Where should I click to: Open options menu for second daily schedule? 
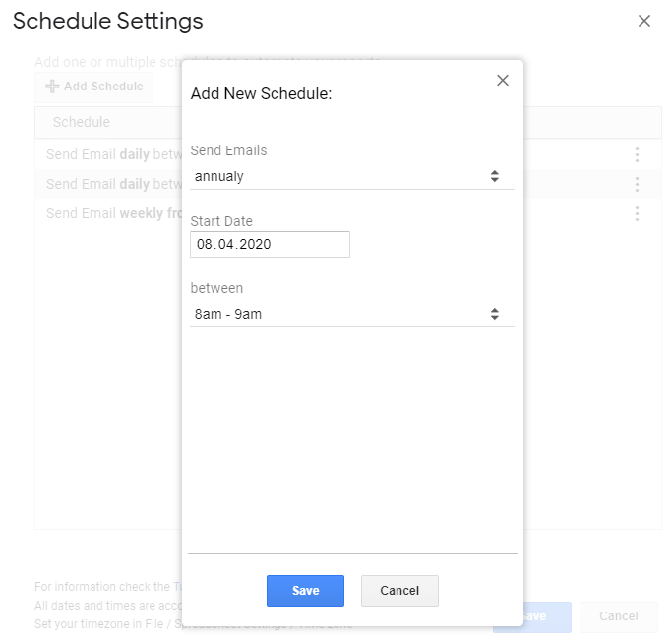tap(637, 184)
